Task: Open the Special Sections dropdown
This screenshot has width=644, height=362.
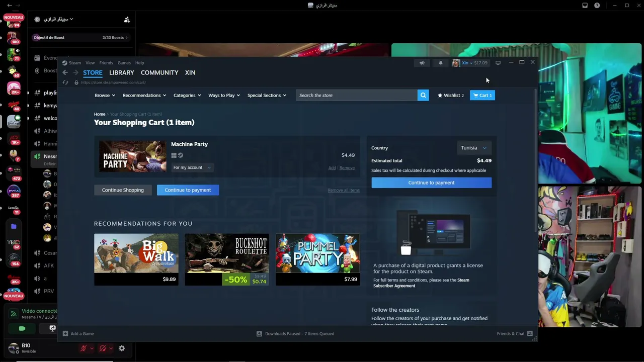Action: pyautogui.click(x=267, y=95)
